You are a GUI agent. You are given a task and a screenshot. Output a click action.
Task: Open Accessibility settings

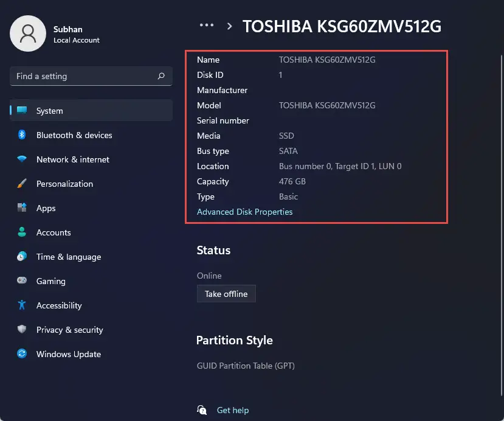coord(91,305)
